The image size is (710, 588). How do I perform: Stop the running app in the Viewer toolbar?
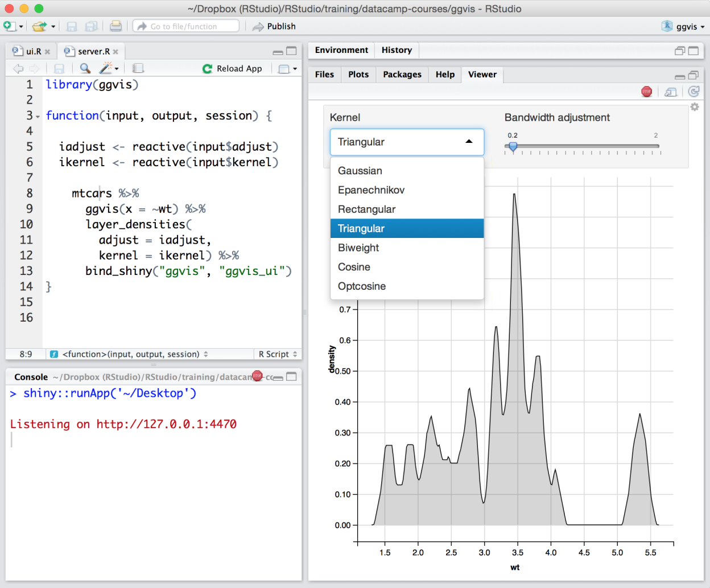(646, 92)
